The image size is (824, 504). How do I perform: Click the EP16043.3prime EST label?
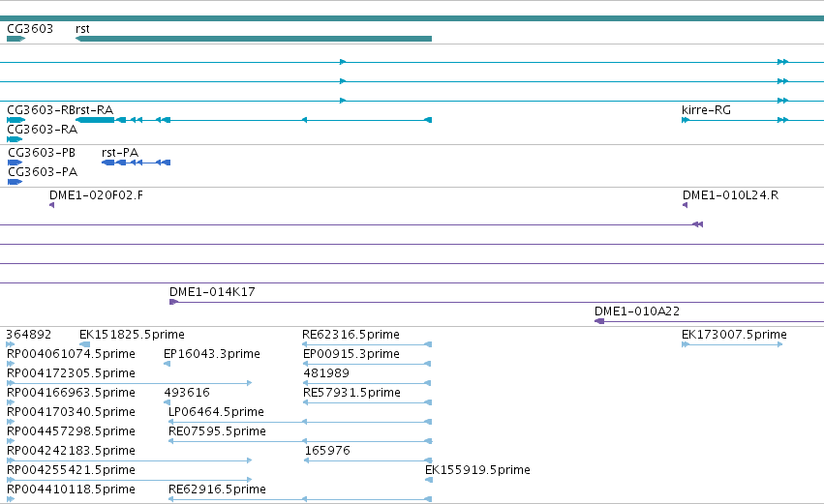pos(212,354)
